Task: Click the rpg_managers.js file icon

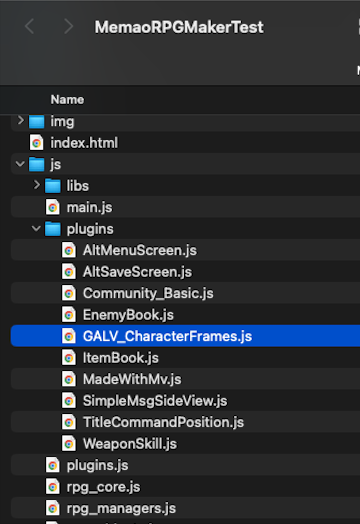Action: point(52,508)
